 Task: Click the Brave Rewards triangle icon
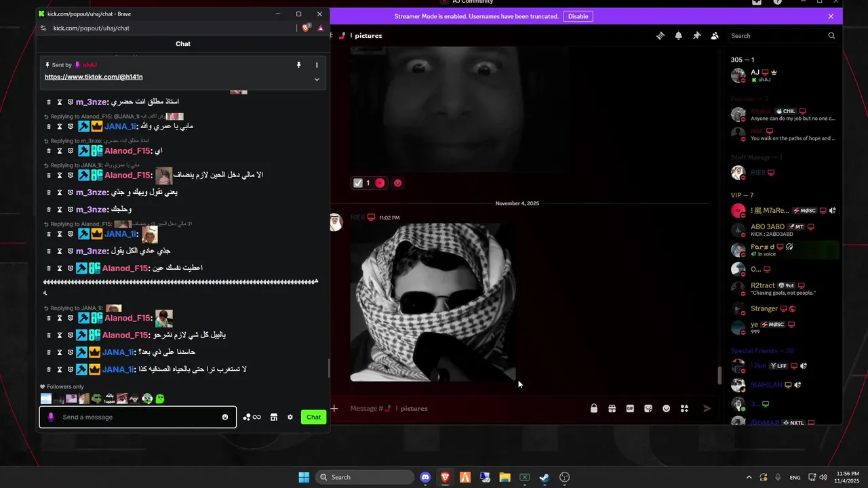coord(321,28)
